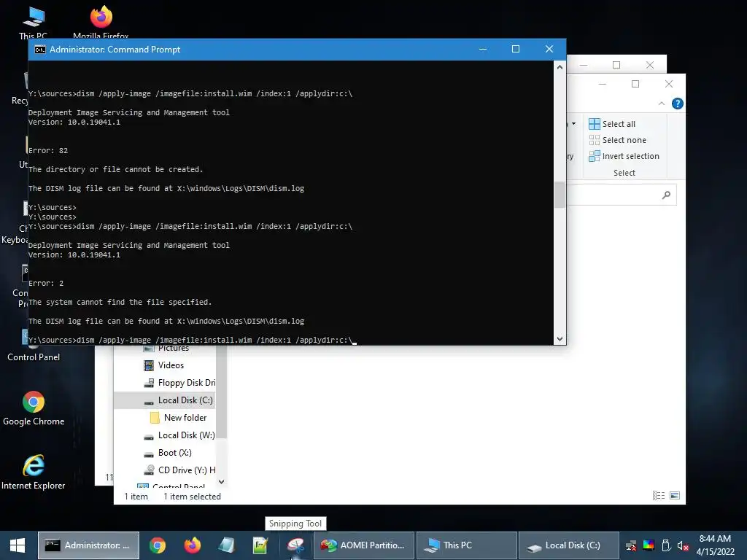This screenshot has width=747, height=560.
Task: Click Select none in Explorer ribbon
Action: (x=618, y=140)
